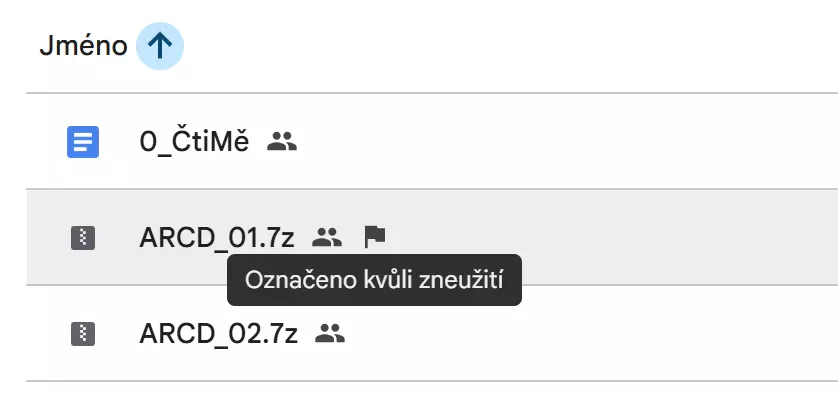Pick the last 7z archive in the list
Viewport: 838px width, 393px height.
click(x=218, y=334)
